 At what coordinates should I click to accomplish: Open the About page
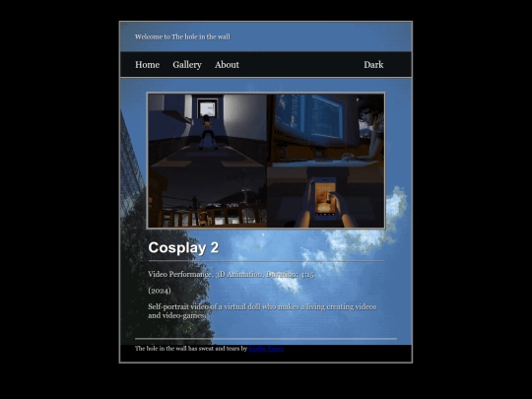click(x=227, y=64)
